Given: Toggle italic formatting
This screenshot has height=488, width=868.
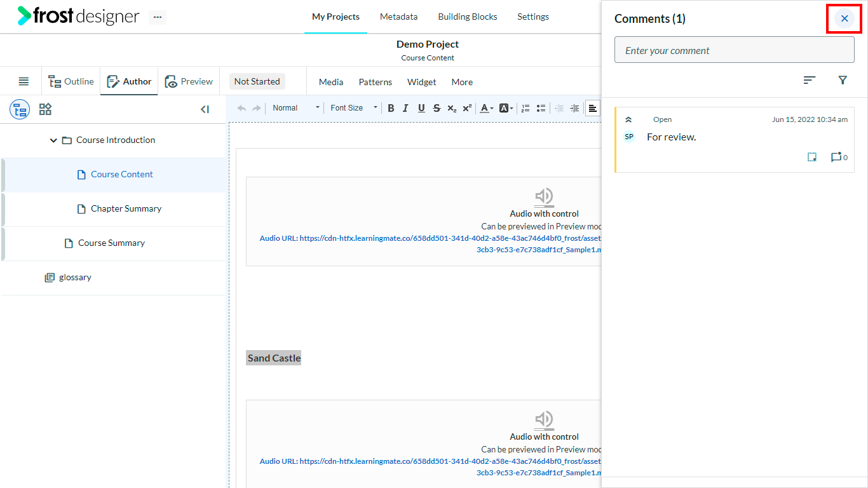Looking at the screenshot, I should 405,108.
